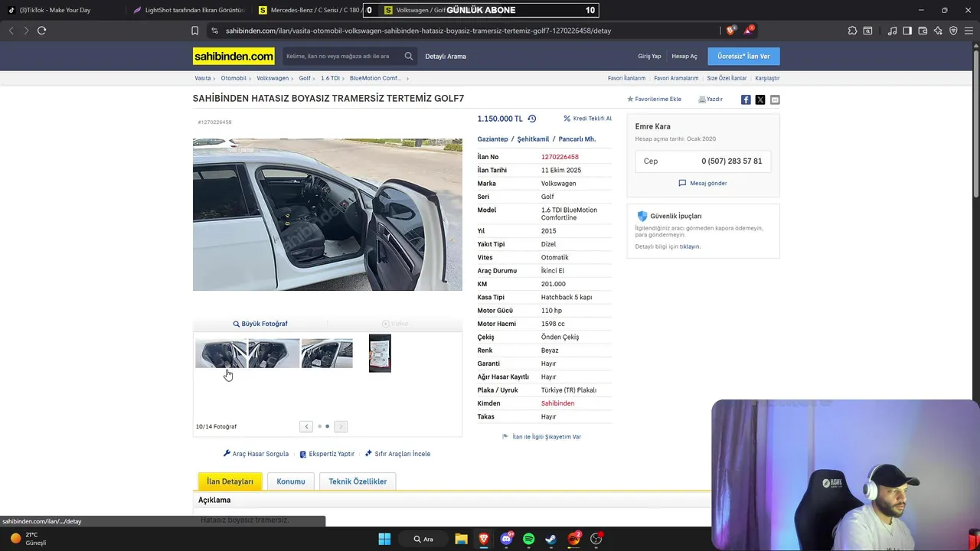Bookmark this page icon in address bar

[x=194, y=31]
